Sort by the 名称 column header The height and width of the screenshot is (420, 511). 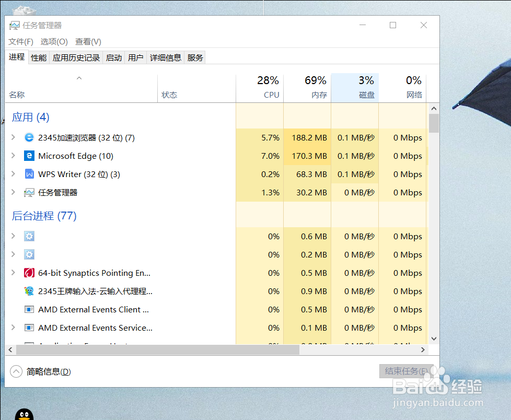[81, 88]
